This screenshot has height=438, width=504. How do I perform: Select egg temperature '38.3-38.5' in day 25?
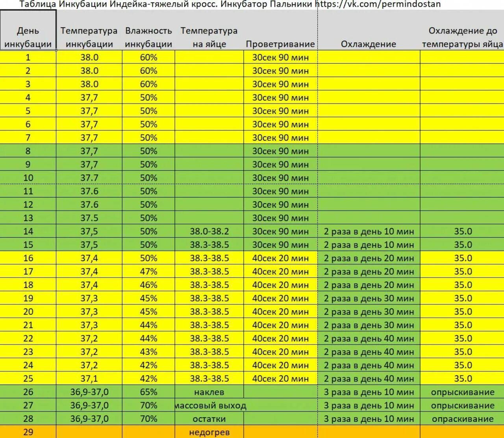[209, 379]
